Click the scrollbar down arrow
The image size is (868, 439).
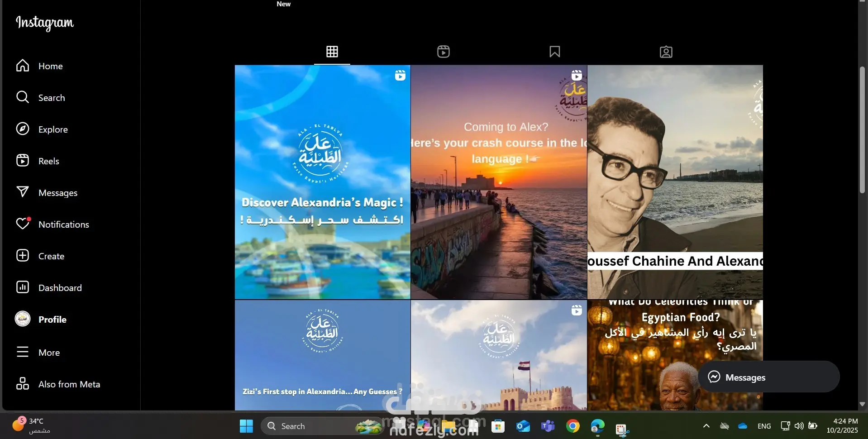tap(862, 404)
